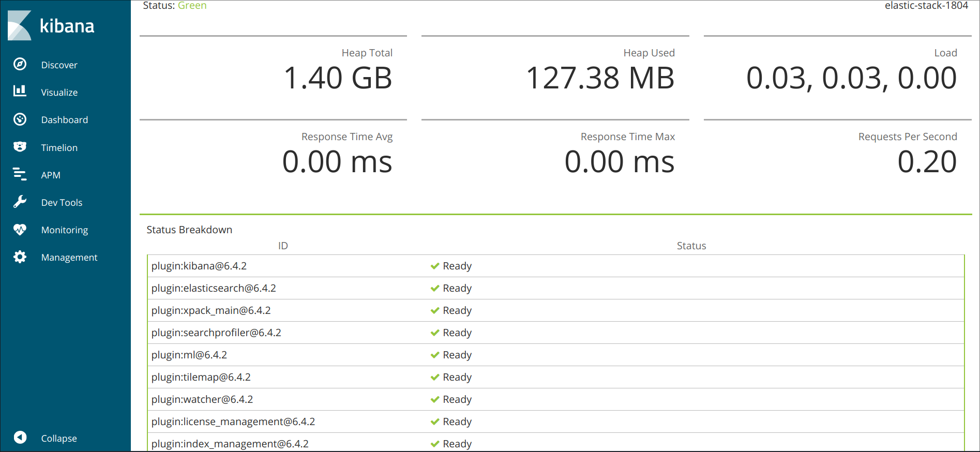Click the Heap Used metric value

[x=600, y=78]
